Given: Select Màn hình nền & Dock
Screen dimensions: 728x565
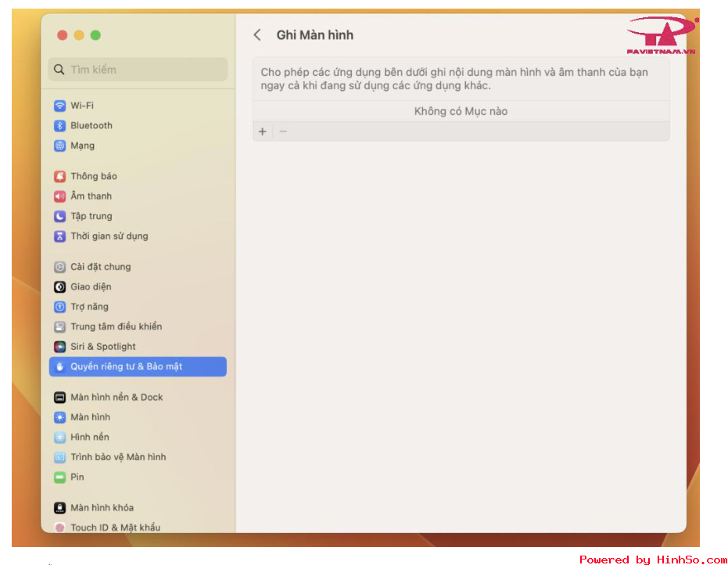Looking at the screenshot, I should point(117,398).
